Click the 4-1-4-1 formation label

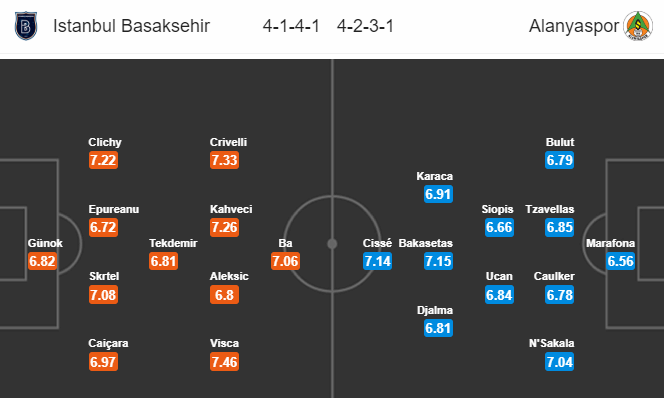pos(291,26)
